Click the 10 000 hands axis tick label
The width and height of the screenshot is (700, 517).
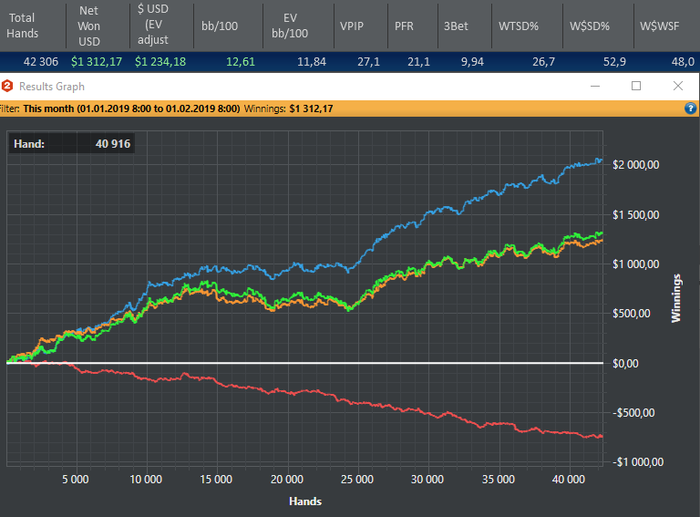click(146, 480)
